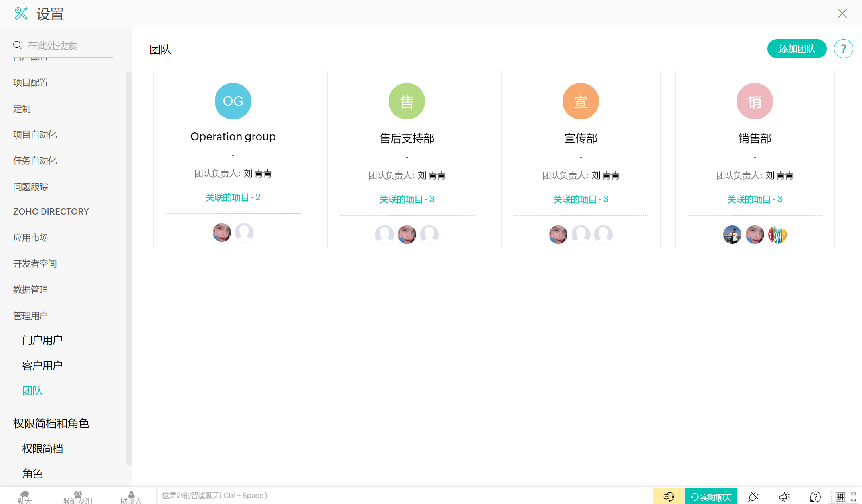The width and height of the screenshot is (862, 504).
Task: Click the help question mark icon in status bar
Action: 815,496
